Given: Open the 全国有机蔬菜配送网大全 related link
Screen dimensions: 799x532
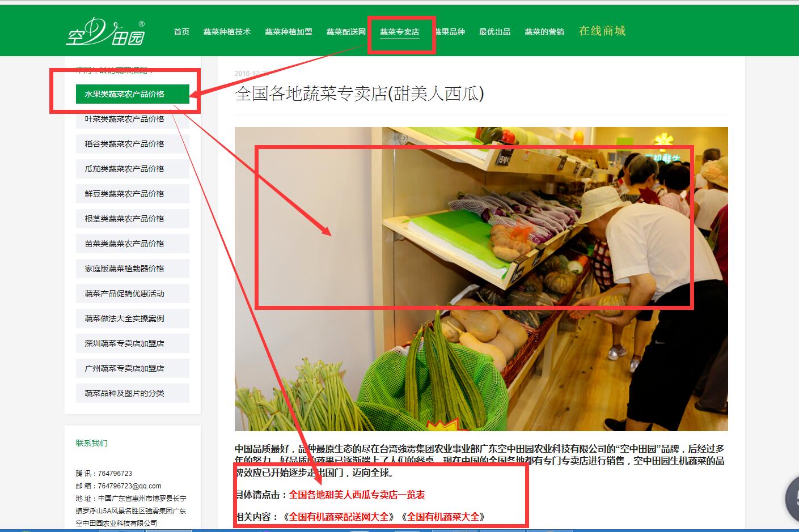Looking at the screenshot, I should pos(339,517).
